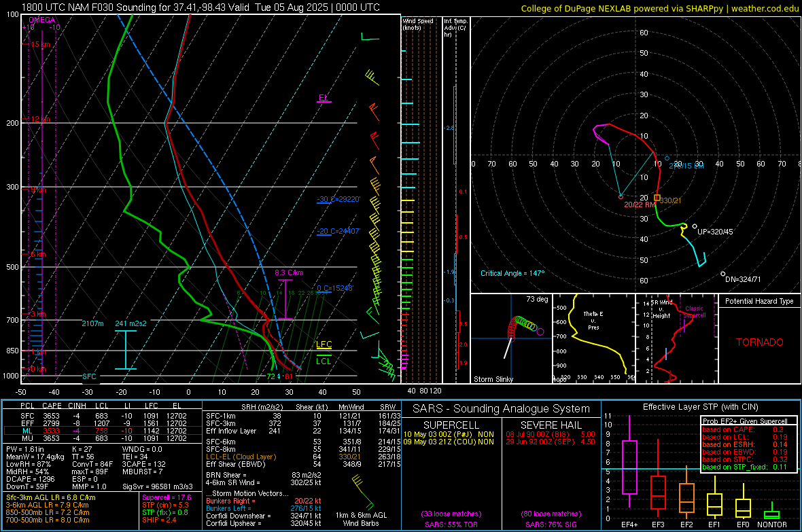Click the Inf. Temp. Adv. panel header
802x532 pixels.
455,28
